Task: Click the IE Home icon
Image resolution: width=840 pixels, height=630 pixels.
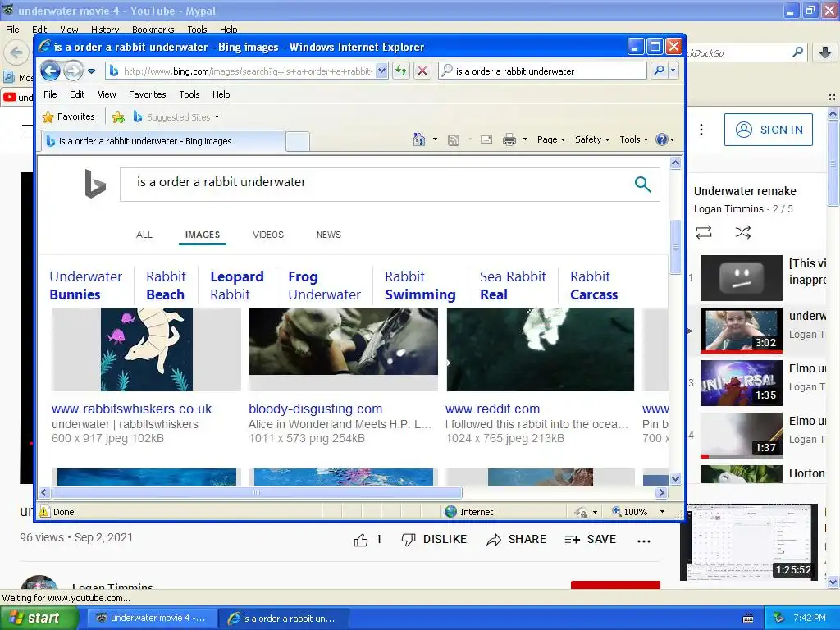Action: point(419,139)
